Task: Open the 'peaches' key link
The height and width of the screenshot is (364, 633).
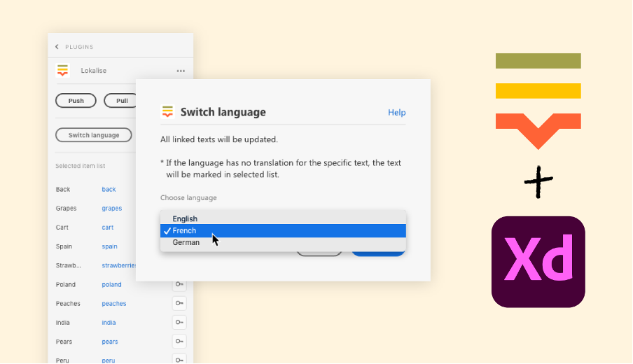Action: coord(114,304)
